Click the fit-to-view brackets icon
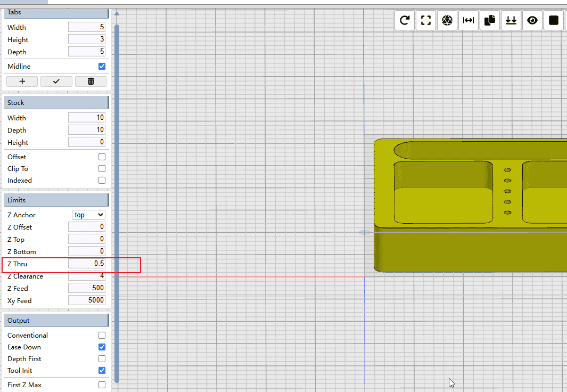Screen dimensions: 567x392 click(x=426, y=21)
